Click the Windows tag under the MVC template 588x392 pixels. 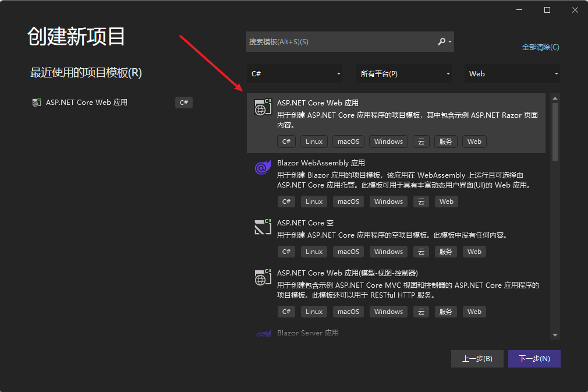pos(388,312)
